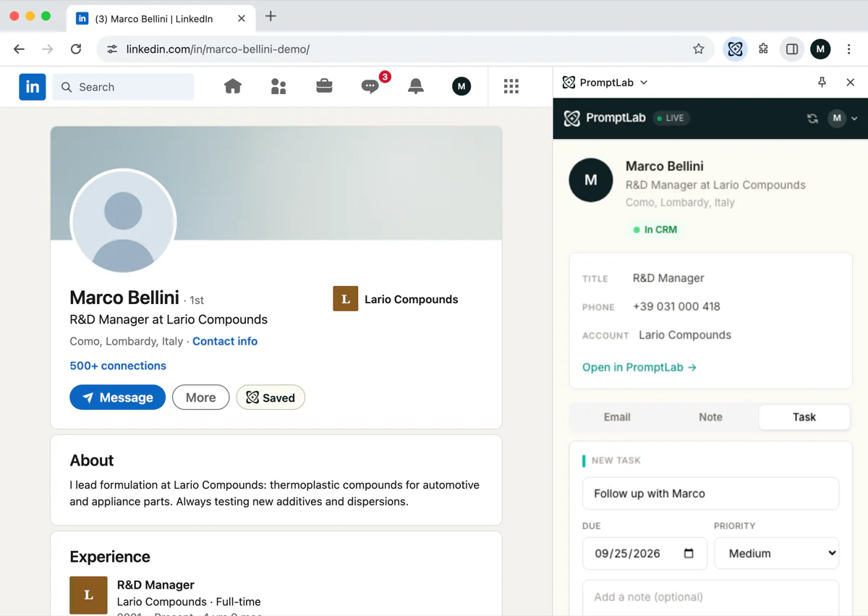Expand PromptLab user account M dropdown
868x616 pixels.
843,119
